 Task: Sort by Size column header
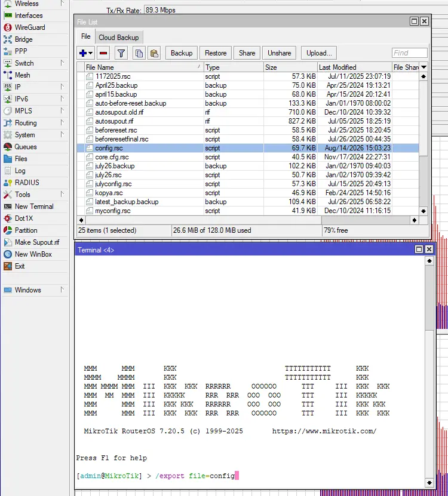click(290, 67)
